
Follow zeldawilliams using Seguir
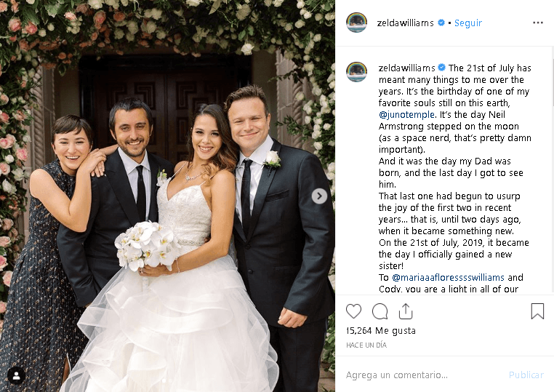(x=467, y=23)
